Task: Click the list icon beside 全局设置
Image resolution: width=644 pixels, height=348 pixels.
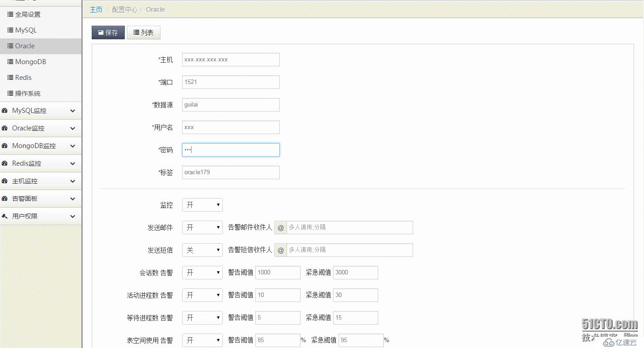Action: (10, 14)
